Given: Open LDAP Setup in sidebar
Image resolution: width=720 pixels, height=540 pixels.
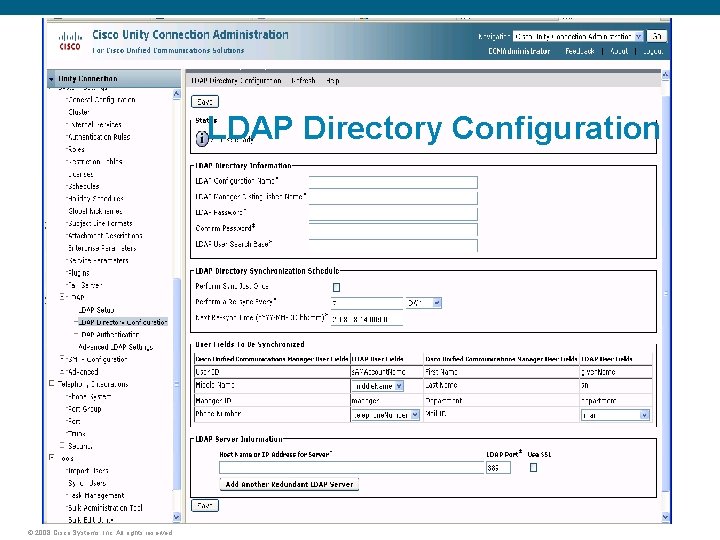Looking at the screenshot, I should (x=96, y=310).
